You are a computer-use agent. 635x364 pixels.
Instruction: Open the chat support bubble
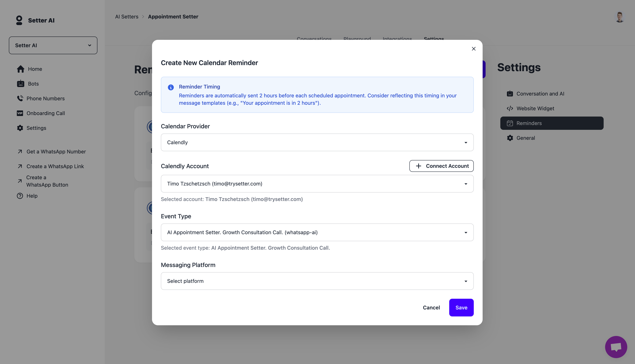pyautogui.click(x=616, y=347)
